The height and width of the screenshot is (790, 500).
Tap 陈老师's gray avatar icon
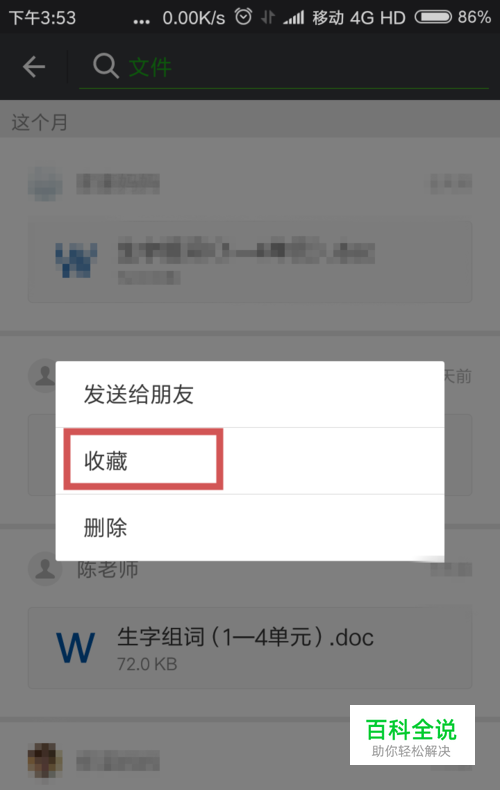(x=45, y=569)
